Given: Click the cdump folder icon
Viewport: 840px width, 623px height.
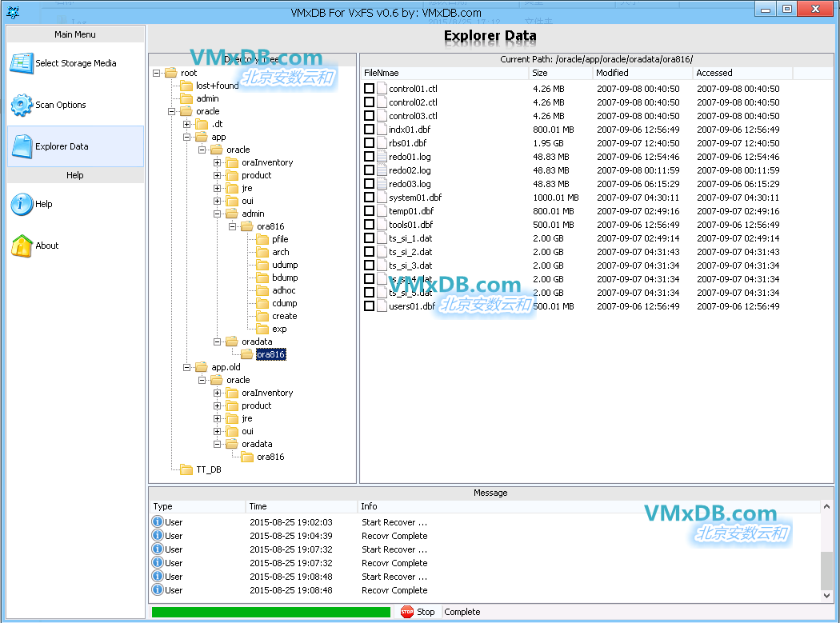Looking at the screenshot, I should [x=262, y=303].
